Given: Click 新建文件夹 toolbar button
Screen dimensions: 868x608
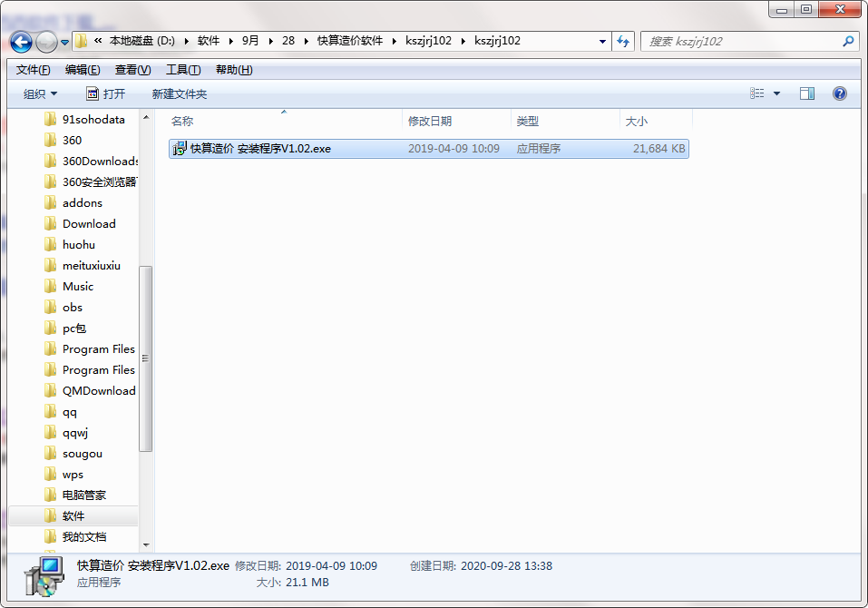Looking at the screenshot, I should pos(180,94).
